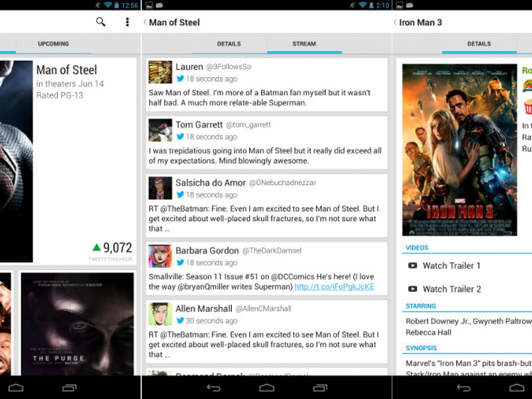532x399 pixels.
Task: Open The Purge movie poster
Action: coord(77,324)
